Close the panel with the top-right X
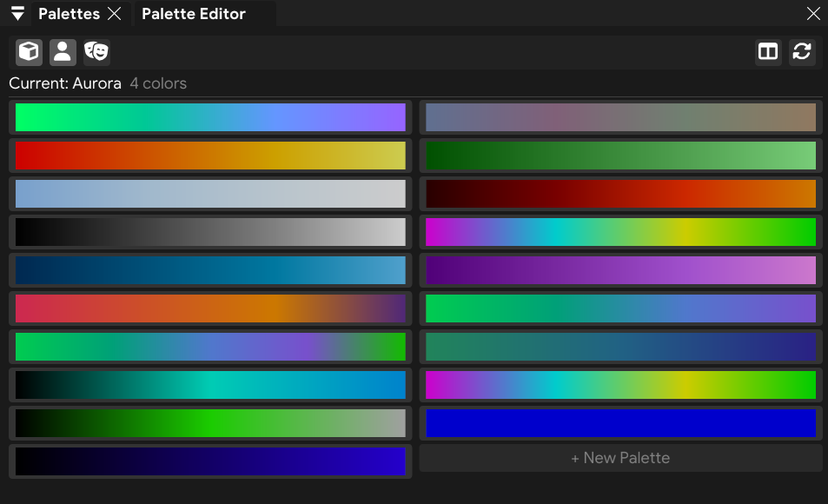This screenshot has height=504, width=828. (x=814, y=13)
